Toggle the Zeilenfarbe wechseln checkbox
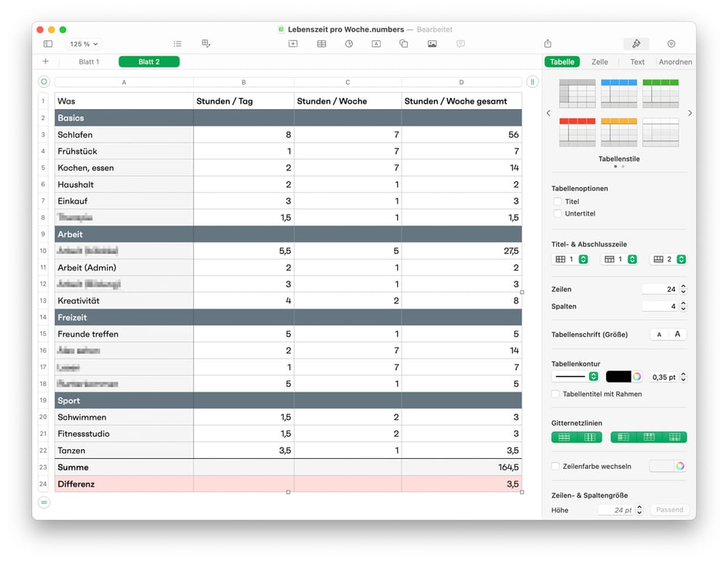This screenshot has height=562, width=728. pos(555,466)
